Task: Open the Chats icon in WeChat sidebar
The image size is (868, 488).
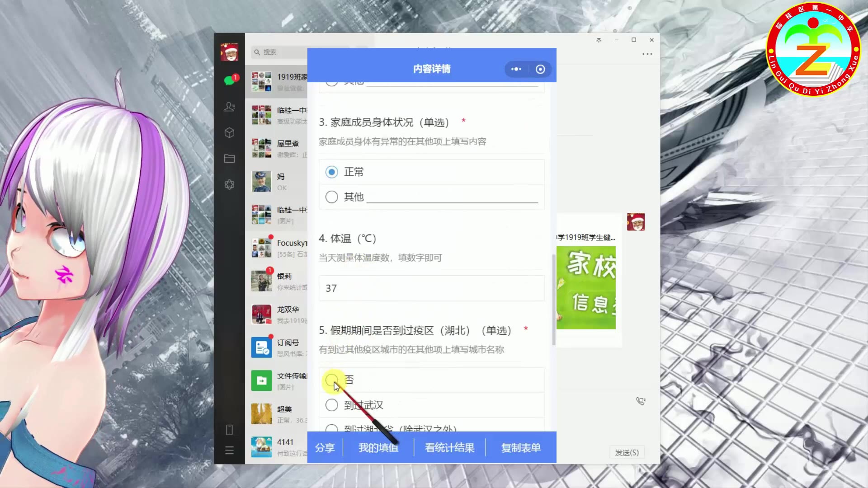Action: (x=230, y=80)
